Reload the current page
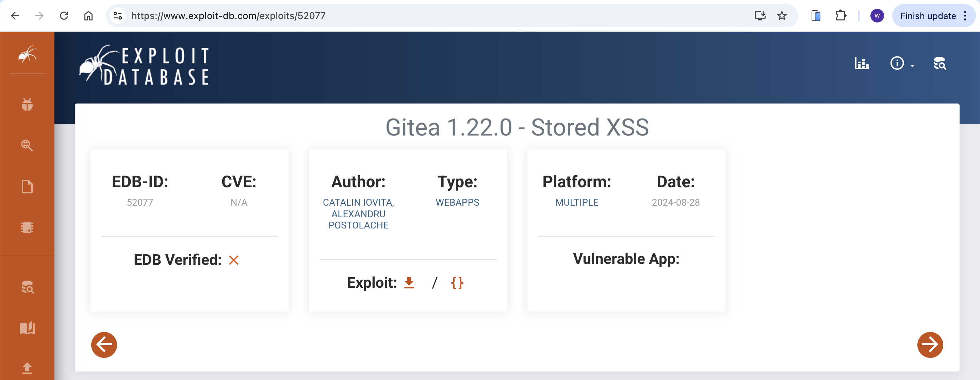The width and height of the screenshot is (980, 380). tap(64, 16)
